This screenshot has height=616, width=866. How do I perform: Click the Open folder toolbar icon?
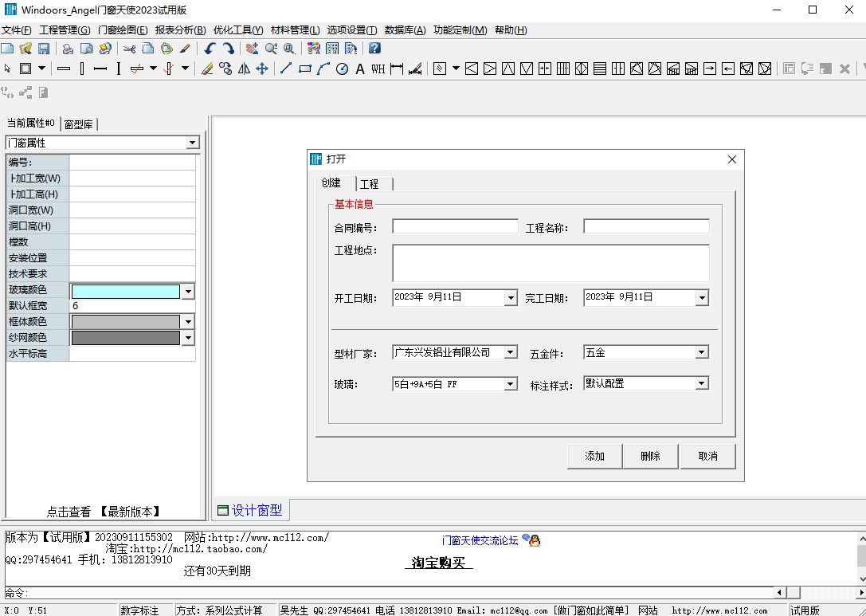click(25, 48)
